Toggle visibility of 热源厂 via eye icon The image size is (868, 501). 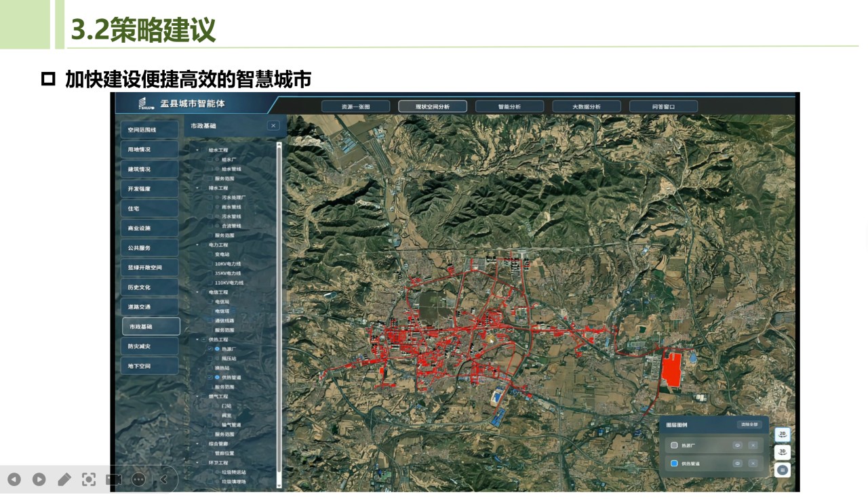coord(738,445)
